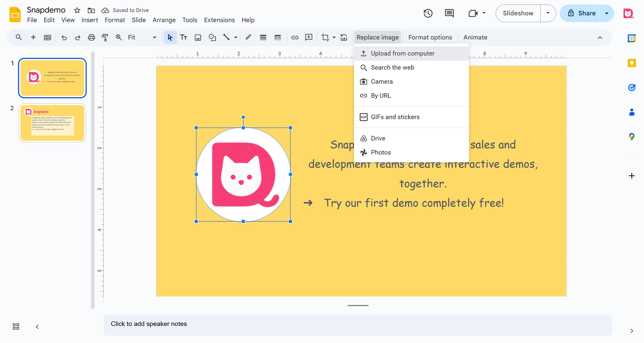
Task: Redo the last action
Action: pyautogui.click(x=78, y=37)
